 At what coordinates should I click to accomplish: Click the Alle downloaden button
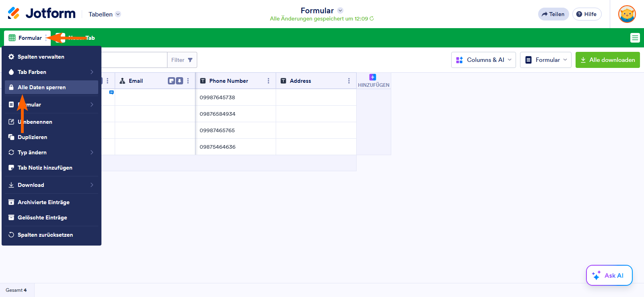click(x=607, y=60)
